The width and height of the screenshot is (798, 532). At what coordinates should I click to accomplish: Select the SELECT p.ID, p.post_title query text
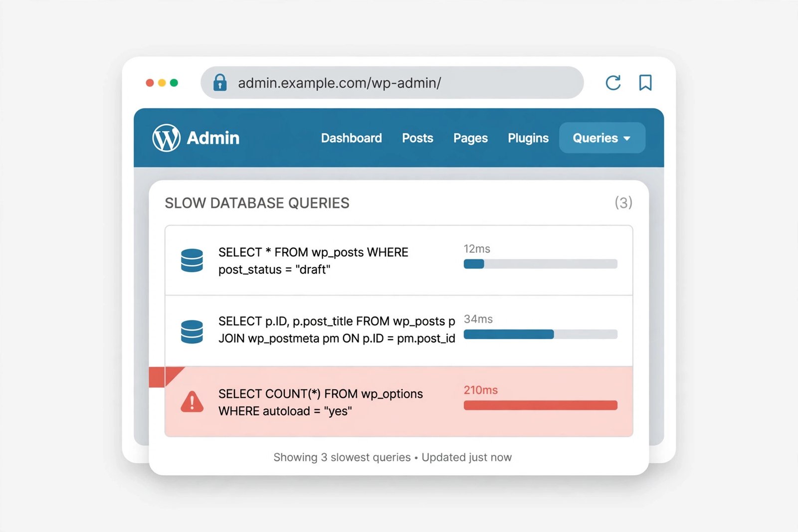[x=337, y=330]
